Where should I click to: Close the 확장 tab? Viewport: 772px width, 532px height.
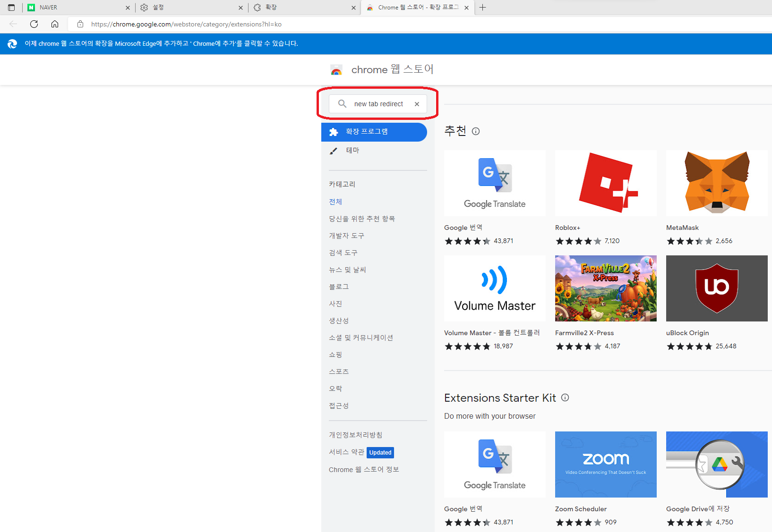(353, 8)
